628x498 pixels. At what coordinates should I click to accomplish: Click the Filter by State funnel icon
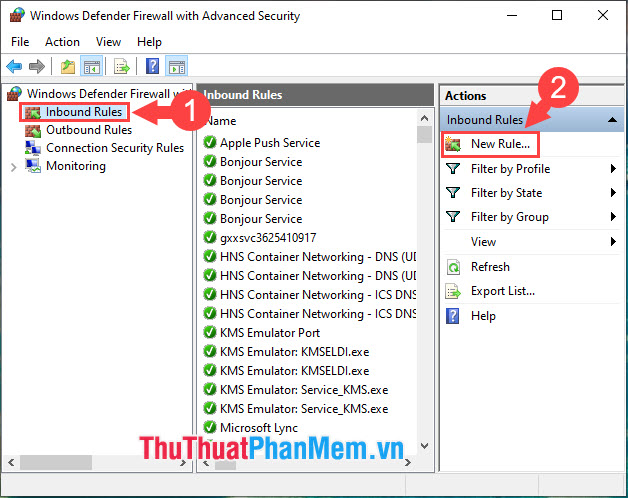(453, 193)
